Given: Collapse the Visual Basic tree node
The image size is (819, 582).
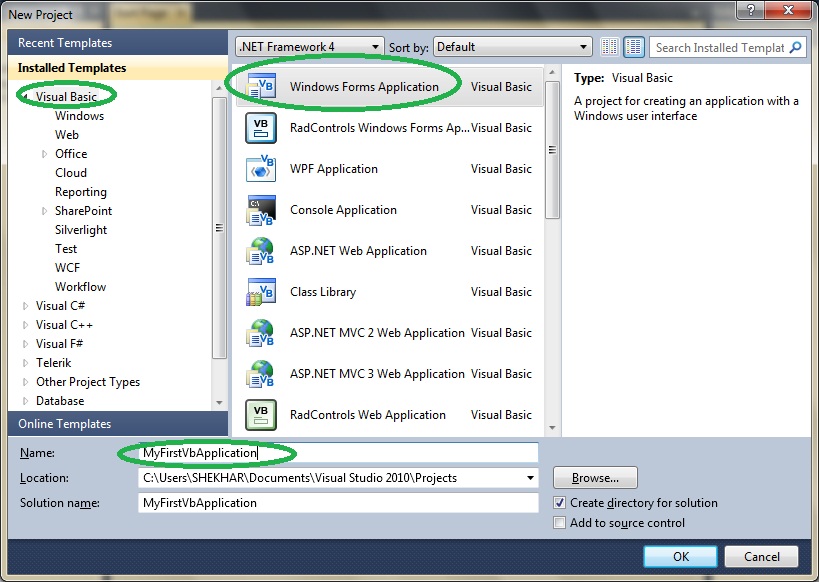Looking at the screenshot, I should click(25, 96).
